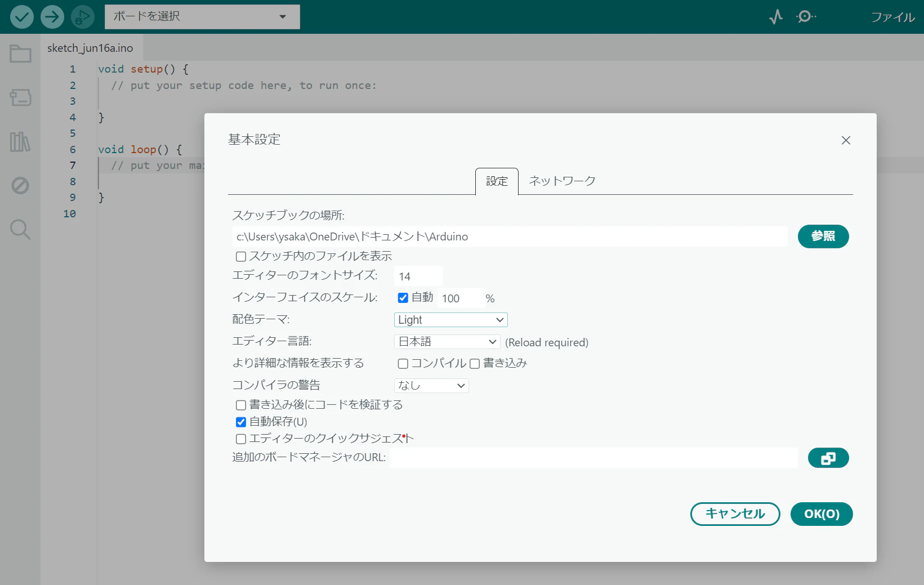
Task: Open the additional board URLs editor icon
Action: 828,458
